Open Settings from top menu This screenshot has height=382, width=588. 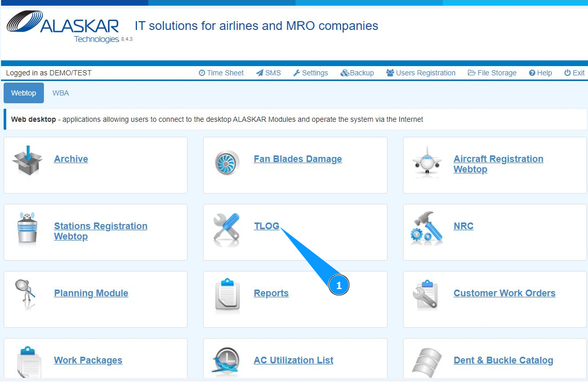311,73
